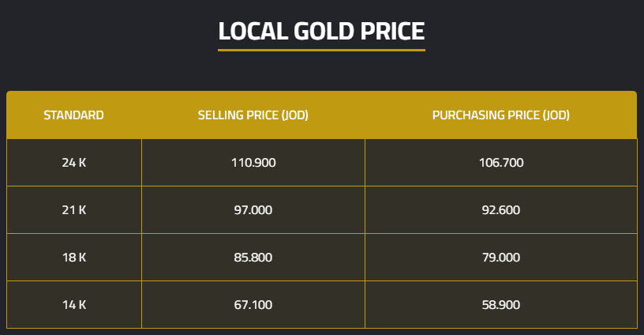Click the 85.800 selling price value
Viewport: 644px width, 335px height.
click(253, 258)
